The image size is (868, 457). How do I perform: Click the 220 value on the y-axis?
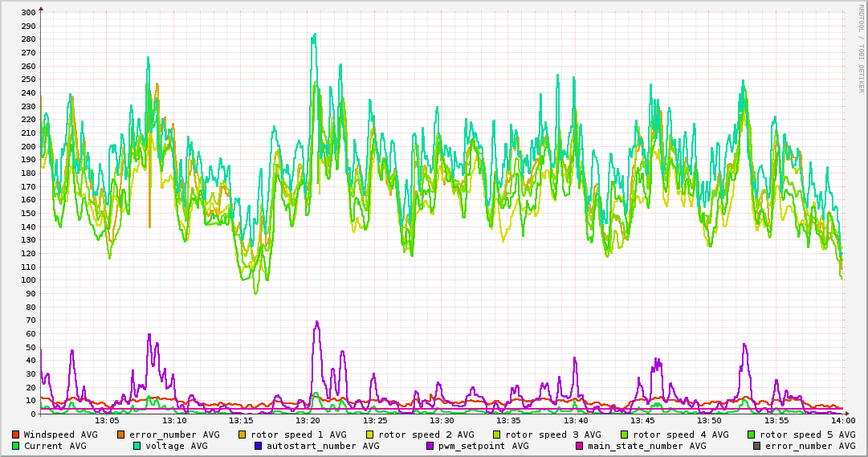[x=29, y=120]
